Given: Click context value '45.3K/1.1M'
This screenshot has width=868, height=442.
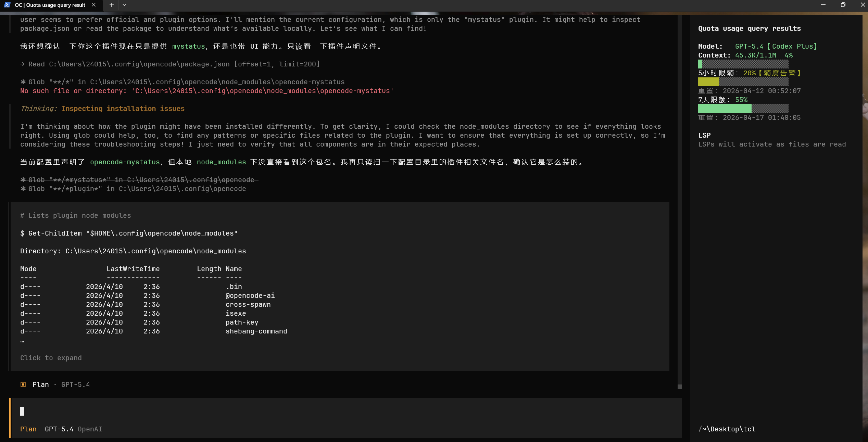Looking at the screenshot, I should point(756,55).
